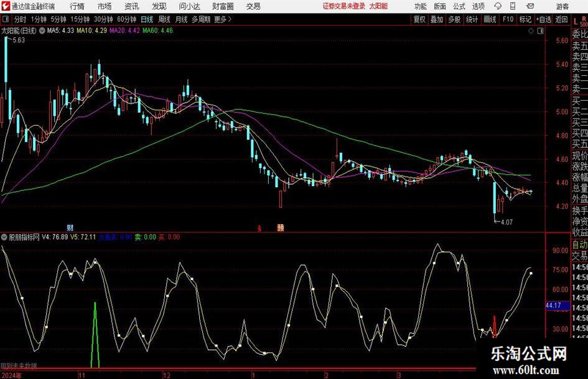Click the 叠加 overlay button
The height and width of the screenshot is (379, 588).
coord(437,19)
